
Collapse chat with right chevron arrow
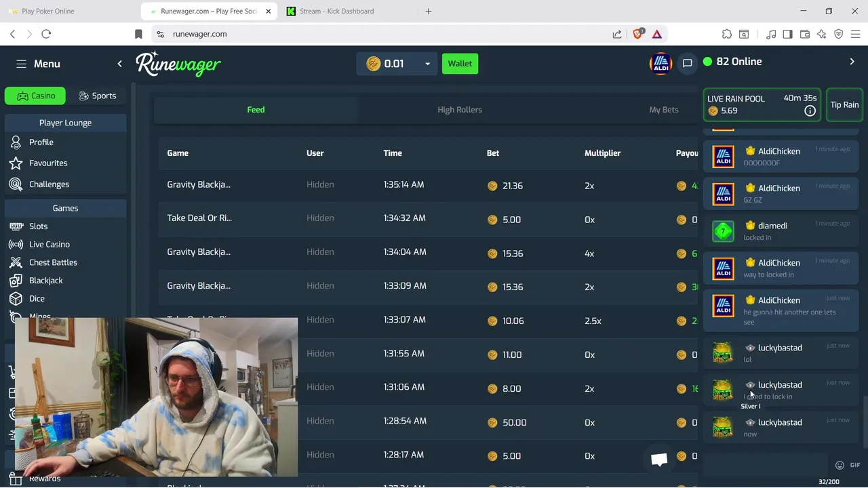(x=852, y=62)
